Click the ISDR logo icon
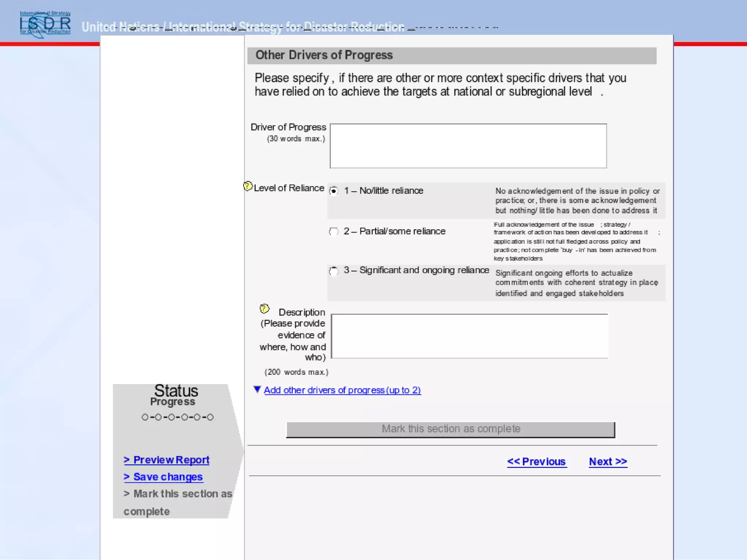Screen dimensions: 747x560 tap(45, 23)
